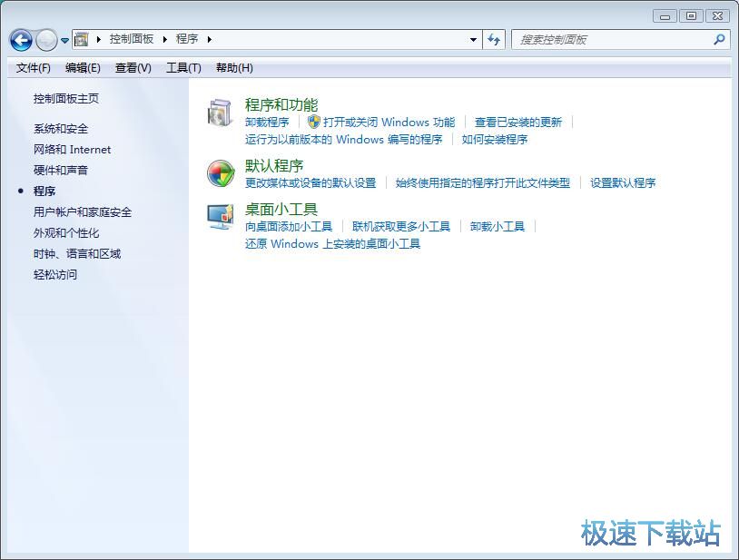Click 更改媒体或设备的默认设置 link
Image resolution: width=739 pixels, height=560 pixels.
tap(310, 182)
